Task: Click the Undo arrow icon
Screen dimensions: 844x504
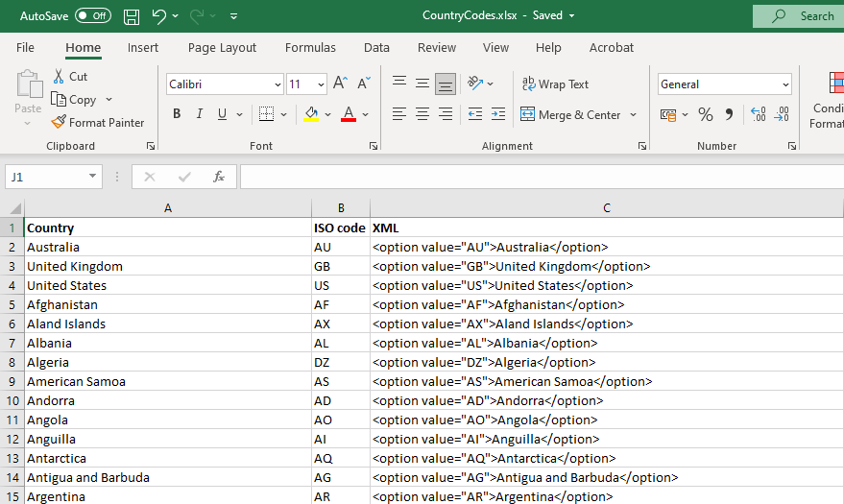Action: (158, 16)
